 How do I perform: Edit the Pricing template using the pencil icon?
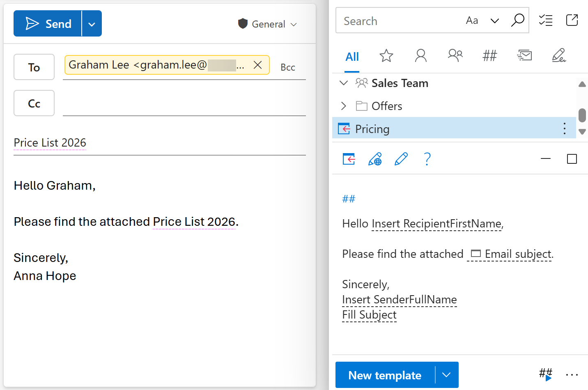[401, 159]
